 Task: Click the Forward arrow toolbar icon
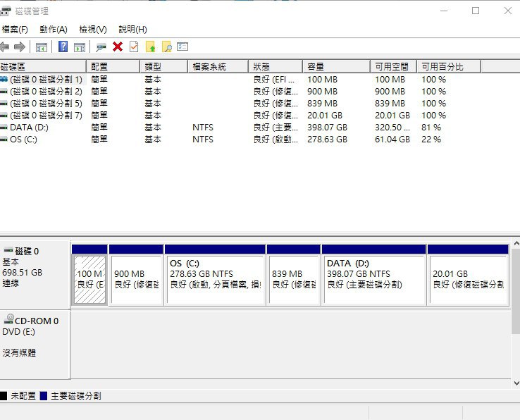(x=20, y=47)
